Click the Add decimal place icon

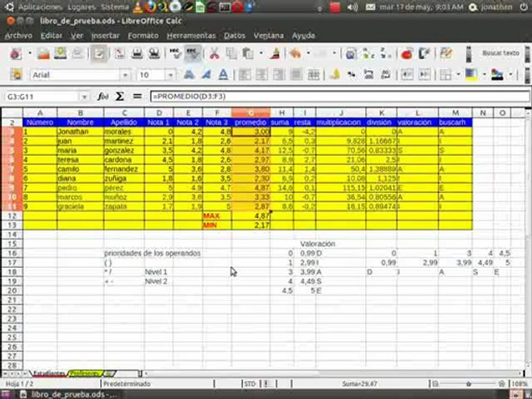coord(369,74)
